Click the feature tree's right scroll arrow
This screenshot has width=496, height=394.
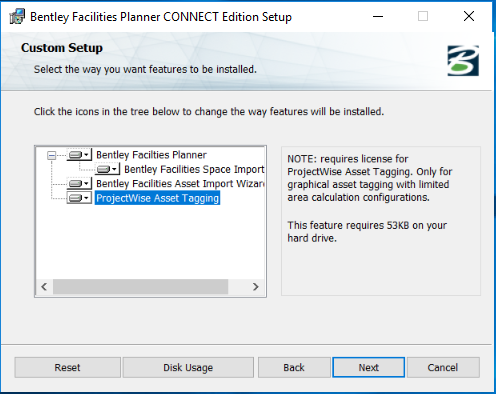click(x=256, y=287)
